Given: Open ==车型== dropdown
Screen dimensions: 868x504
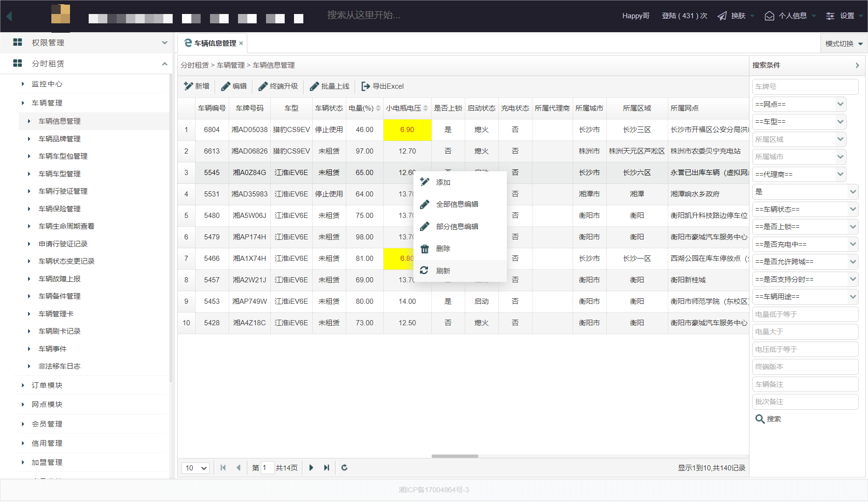Looking at the screenshot, I should point(799,122).
